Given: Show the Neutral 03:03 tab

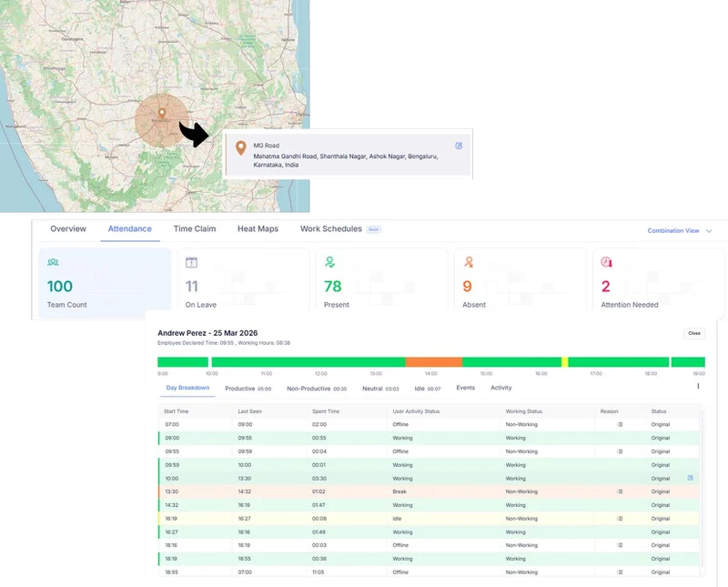Looking at the screenshot, I should click(x=380, y=389).
